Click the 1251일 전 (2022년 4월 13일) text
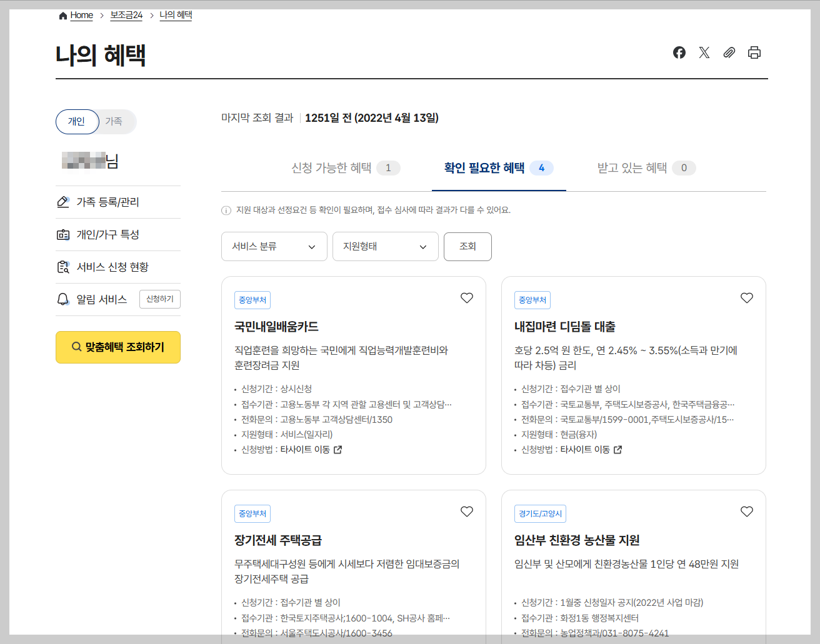The width and height of the screenshot is (820, 644). click(372, 118)
